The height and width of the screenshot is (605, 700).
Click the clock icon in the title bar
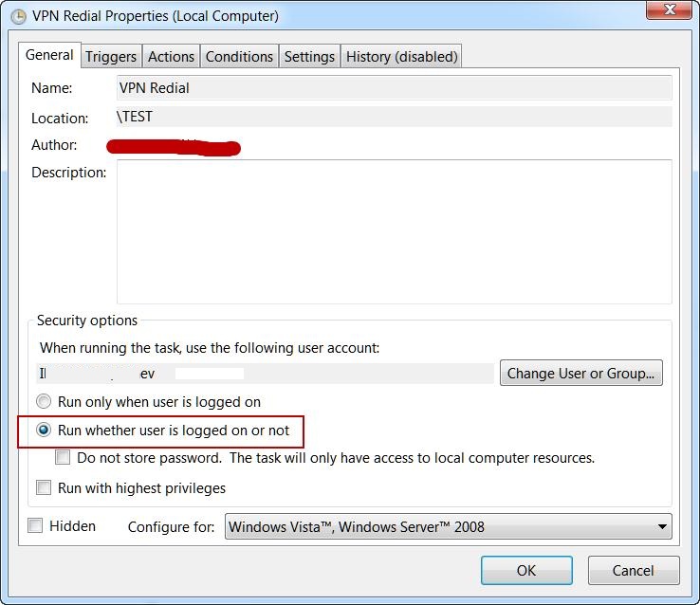point(16,16)
